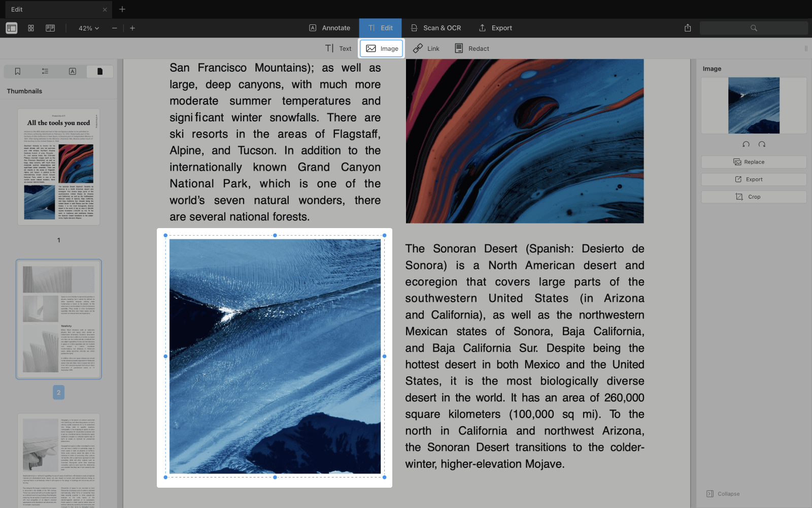The image size is (812, 508).
Task: Collapse the secondary Edit toolbar
Action: click(806, 48)
